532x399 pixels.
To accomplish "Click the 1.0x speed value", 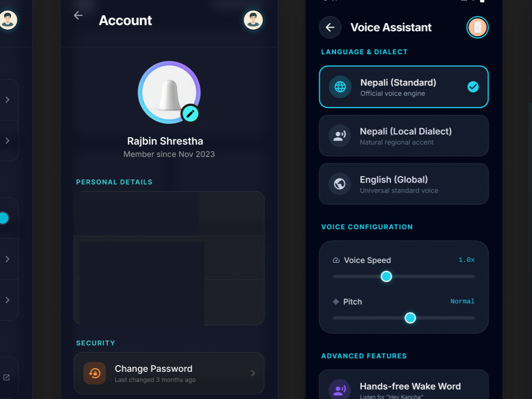I will tap(467, 260).
